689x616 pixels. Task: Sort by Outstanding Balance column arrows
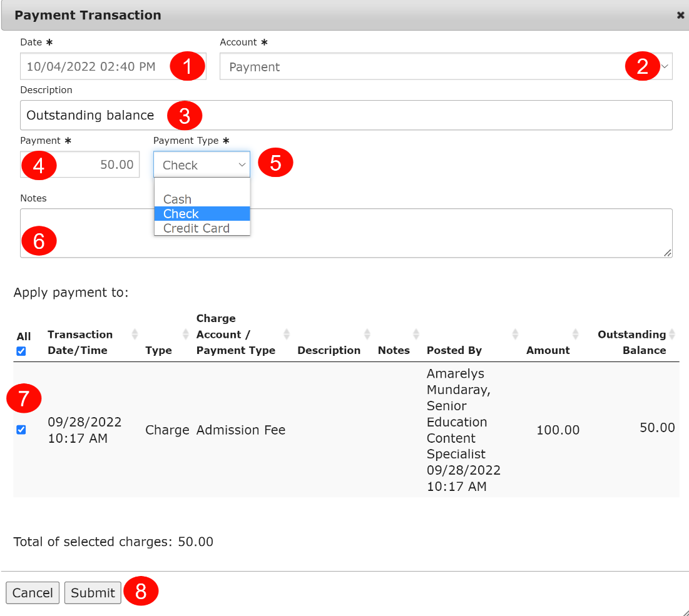[x=672, y=335]
